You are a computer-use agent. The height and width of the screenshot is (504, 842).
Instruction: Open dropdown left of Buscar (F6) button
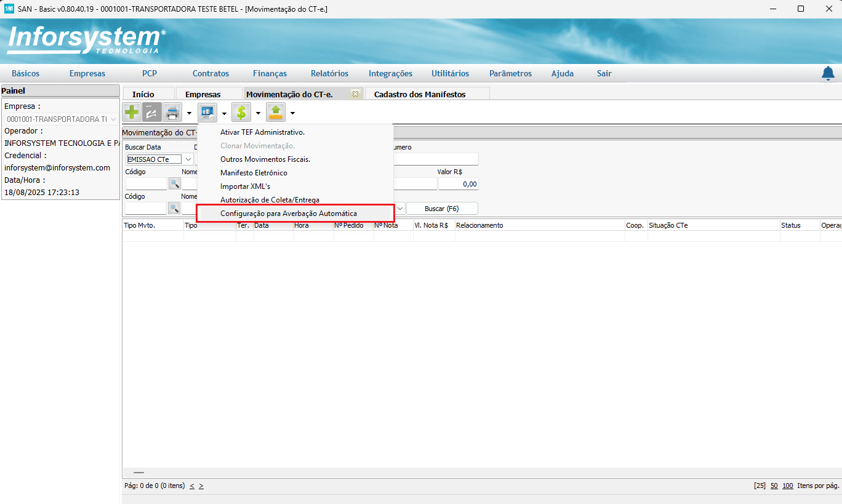(399, 209)
